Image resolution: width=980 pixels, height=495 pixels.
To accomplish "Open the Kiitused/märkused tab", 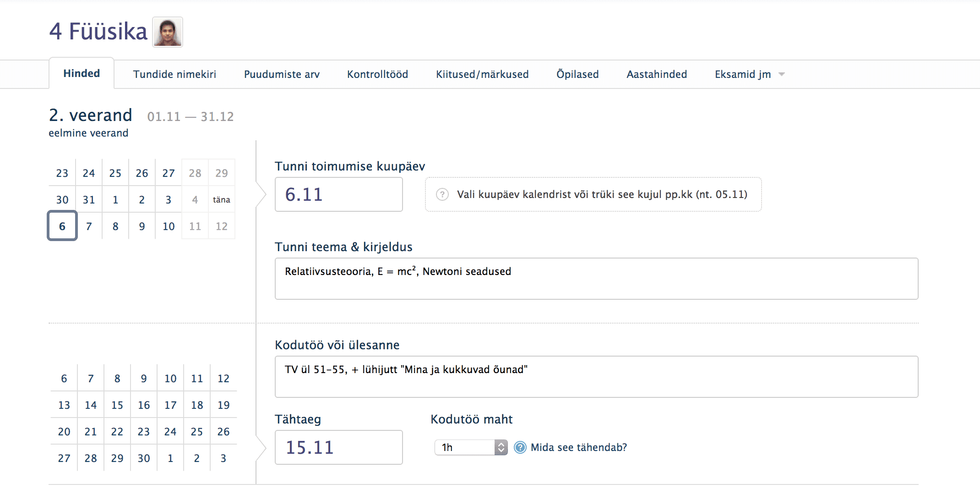I will click(x=482, y=74).
